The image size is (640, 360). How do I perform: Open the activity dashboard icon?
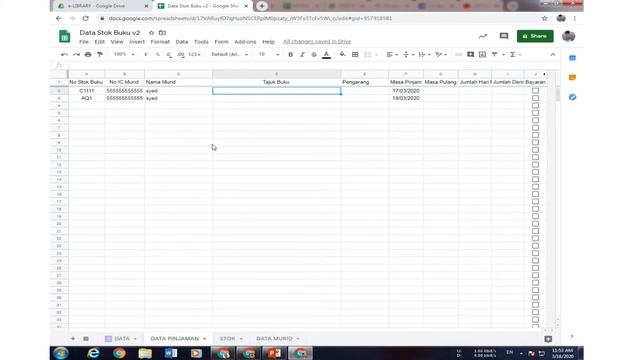point(483,36)
